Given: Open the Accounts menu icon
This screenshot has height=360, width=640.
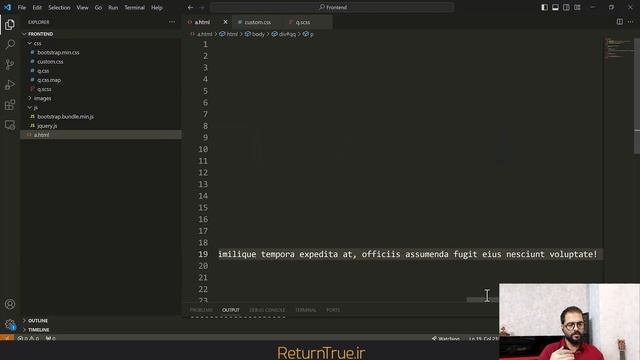Looking at the screenshot, I should tap(10, 304).
